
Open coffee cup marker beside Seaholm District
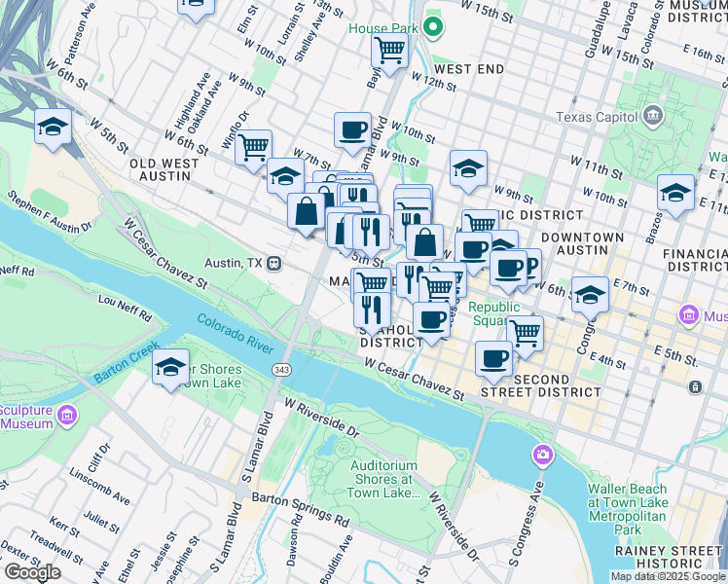coord(431,320)
